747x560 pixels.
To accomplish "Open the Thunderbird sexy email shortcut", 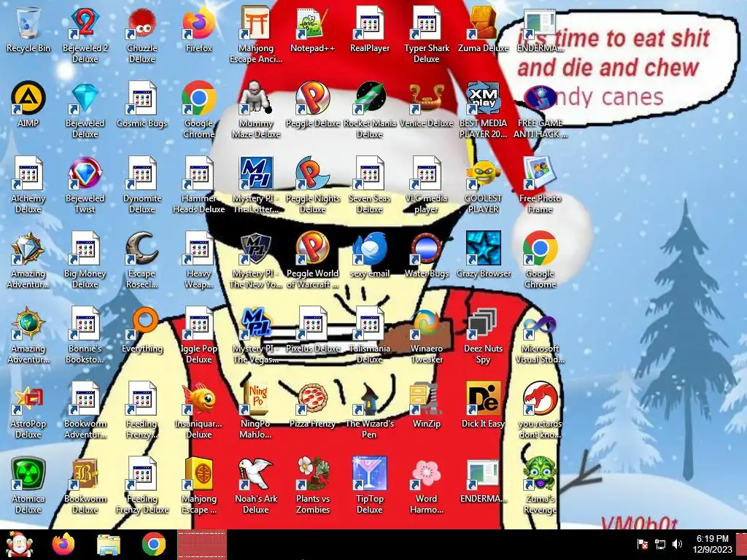I will pyautogui.click(x=370, y=254).
